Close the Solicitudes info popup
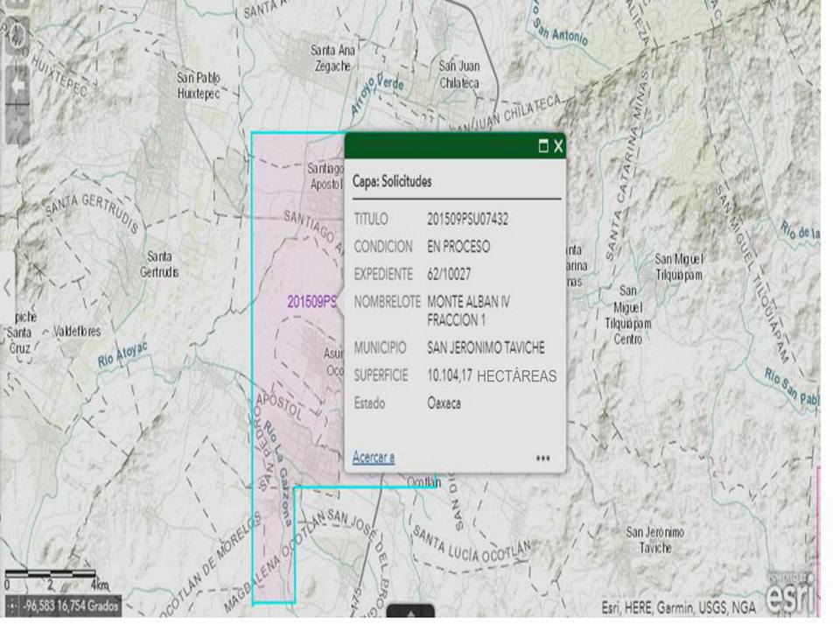The image size is (840, 624). coord(558,146)
